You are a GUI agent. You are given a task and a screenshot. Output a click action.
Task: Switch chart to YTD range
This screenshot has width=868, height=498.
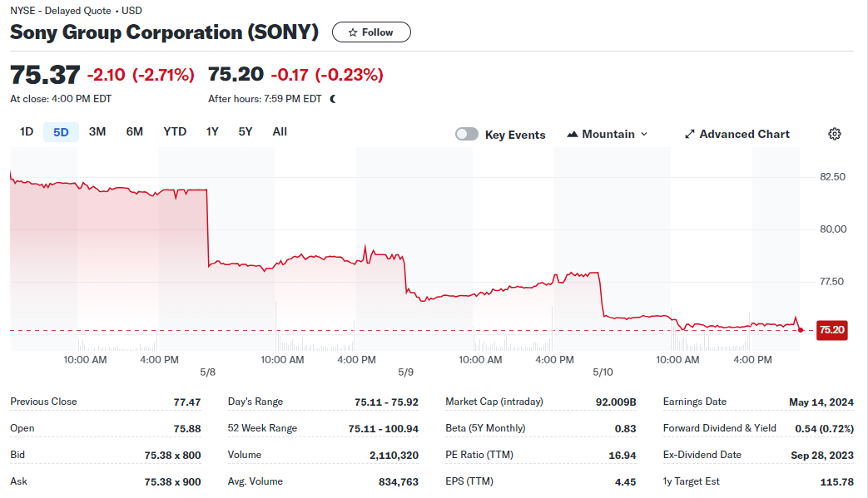pyautogui.click(x=175, y=132)
